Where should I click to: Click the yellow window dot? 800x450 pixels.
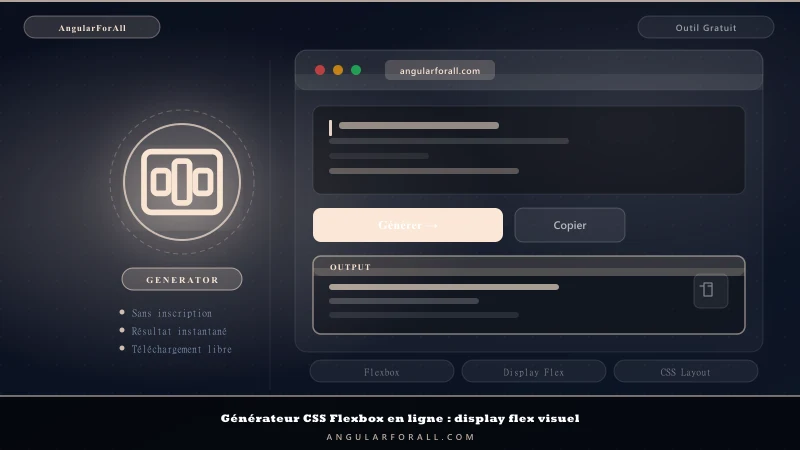point(338,70)
